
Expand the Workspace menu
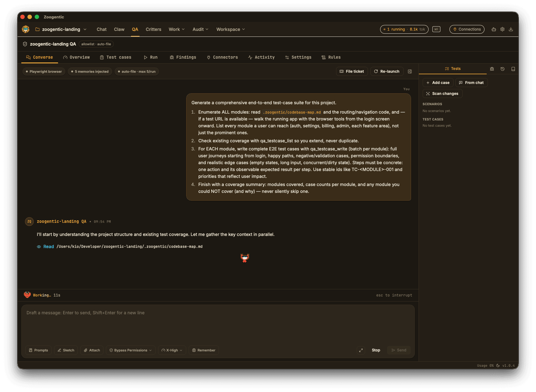(x=231, y=29)
